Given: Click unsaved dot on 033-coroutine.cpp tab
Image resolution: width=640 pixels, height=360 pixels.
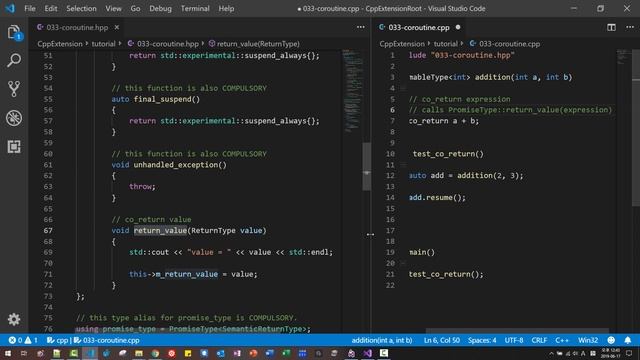Looking at the screenshot, I should coord(458,27).
